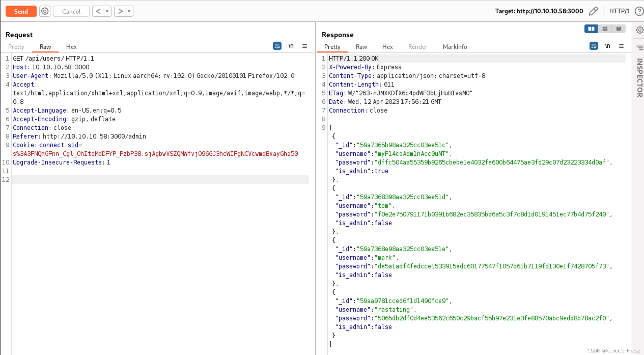The width and height of the screenshot is (644, 355).
Task: Click the admin password hash starting dffc504
Action: pyautogui.click(x=492, y=162)
